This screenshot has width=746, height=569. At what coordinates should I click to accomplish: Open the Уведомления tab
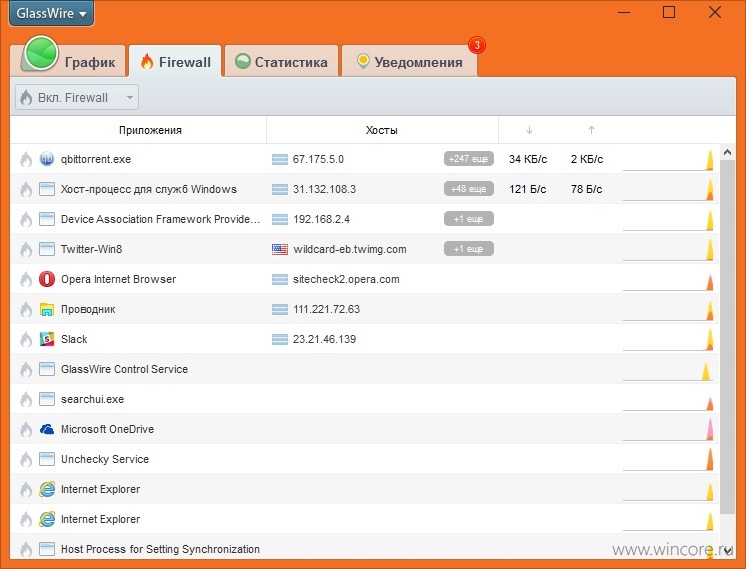tap(410, 62)
